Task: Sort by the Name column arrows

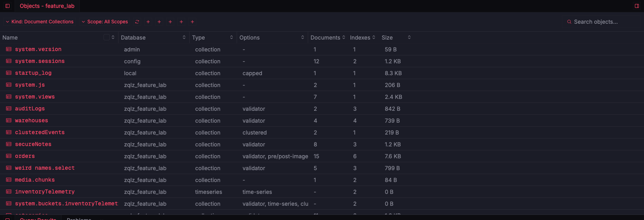Action: point(113,37)
